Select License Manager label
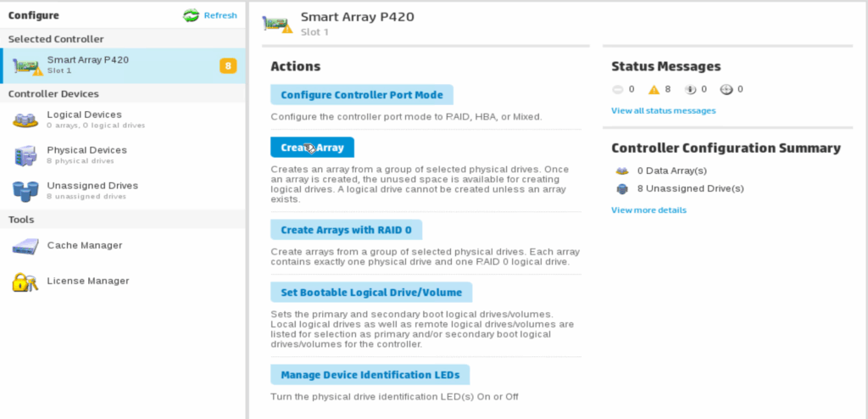The image size is (868, 419). click(x=88, y=281)
